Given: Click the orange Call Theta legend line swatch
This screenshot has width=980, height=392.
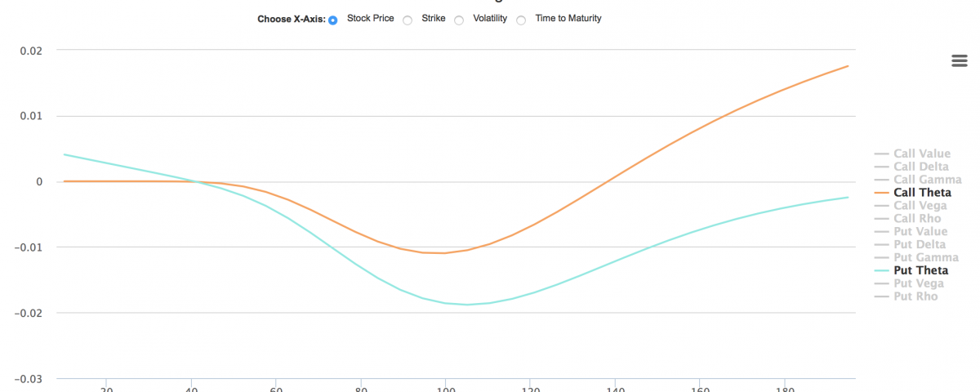Looking at the screenshot, I should [x=881, y=193].
